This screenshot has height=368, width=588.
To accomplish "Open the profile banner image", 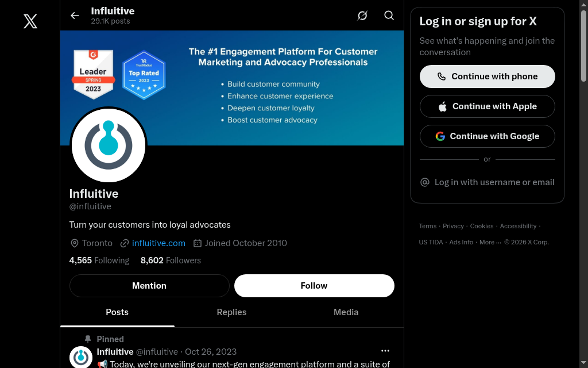I will [x=232, y=88].
